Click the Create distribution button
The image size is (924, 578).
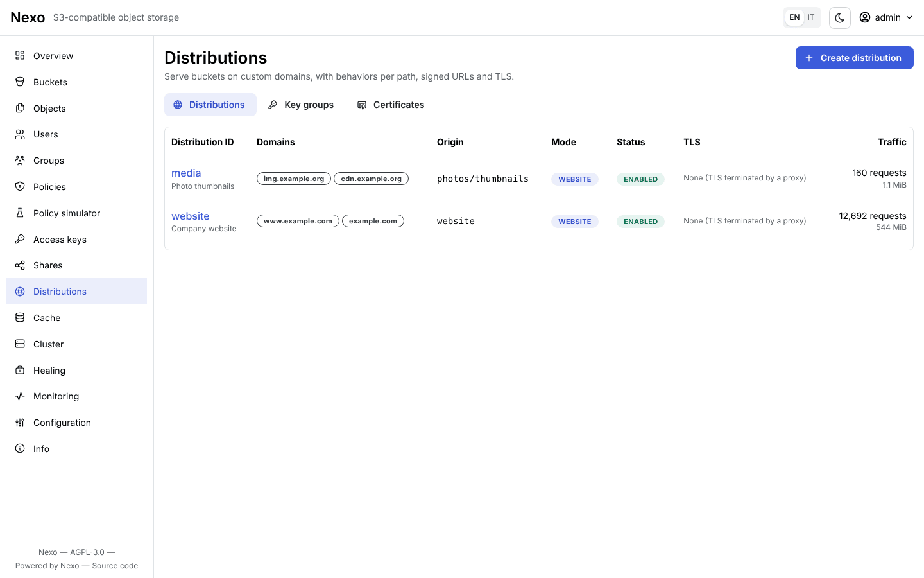[855, 58]
